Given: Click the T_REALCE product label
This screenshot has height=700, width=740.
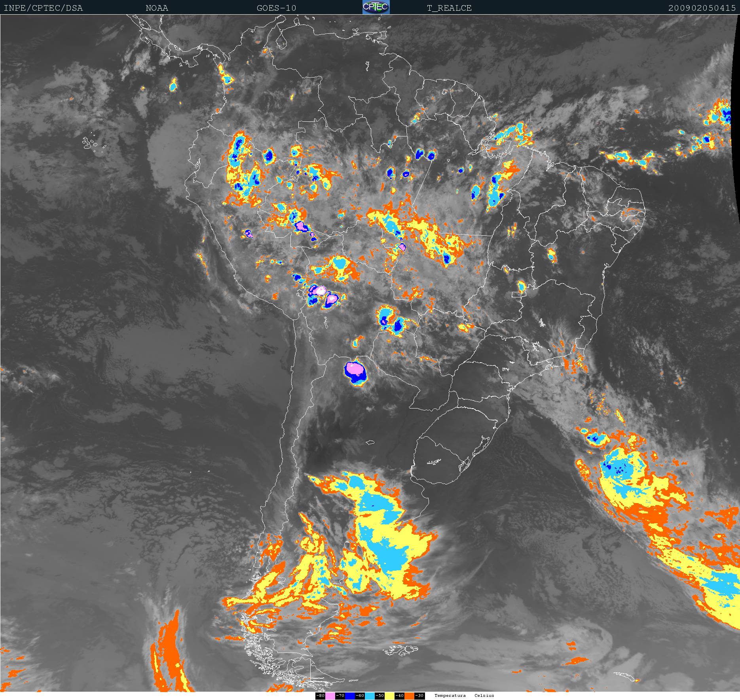Looking at the screenshot, I should 449,8.
